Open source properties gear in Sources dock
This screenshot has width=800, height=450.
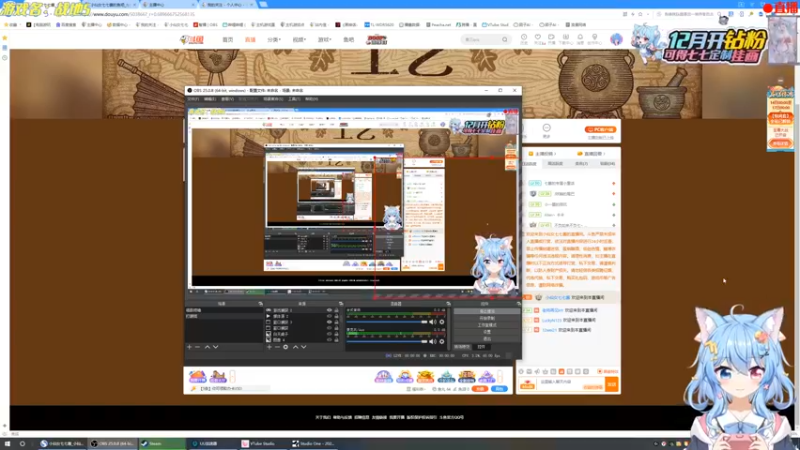click(286, 347)
